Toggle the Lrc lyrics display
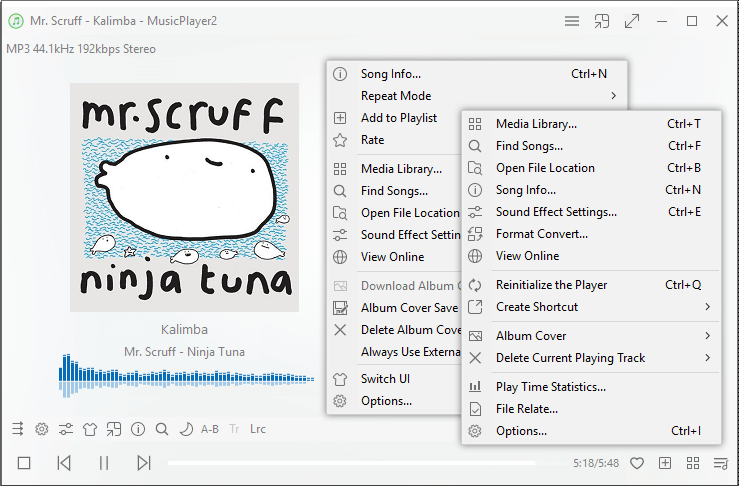739x486 pixels. tap(258, 429)
